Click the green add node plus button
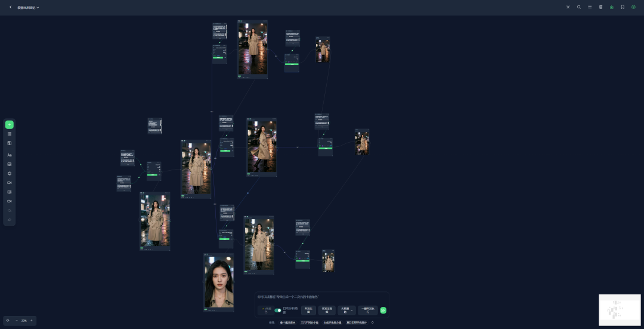644x329 pixels. point(10,125)
